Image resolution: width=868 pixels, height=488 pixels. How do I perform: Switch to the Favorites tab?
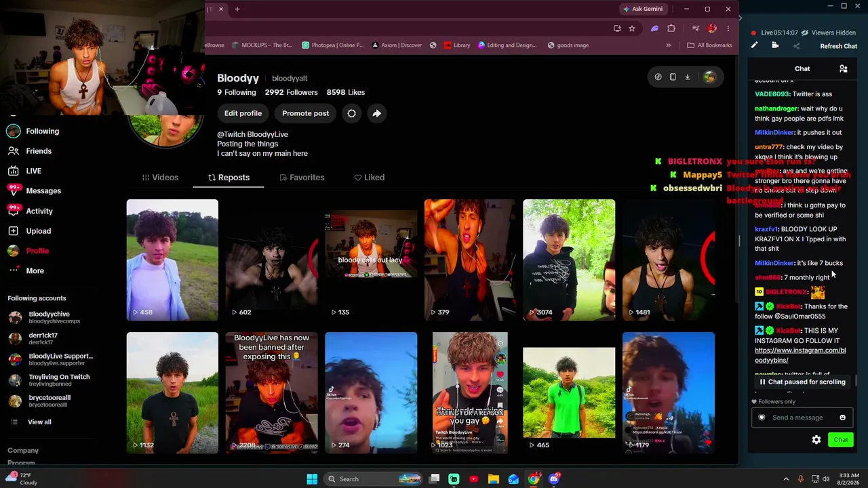302,178
